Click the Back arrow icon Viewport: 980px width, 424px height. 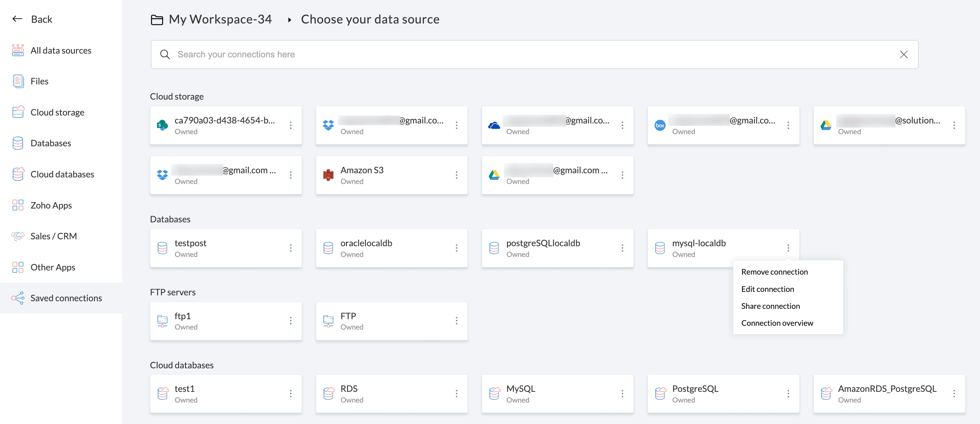click(18, 19)
